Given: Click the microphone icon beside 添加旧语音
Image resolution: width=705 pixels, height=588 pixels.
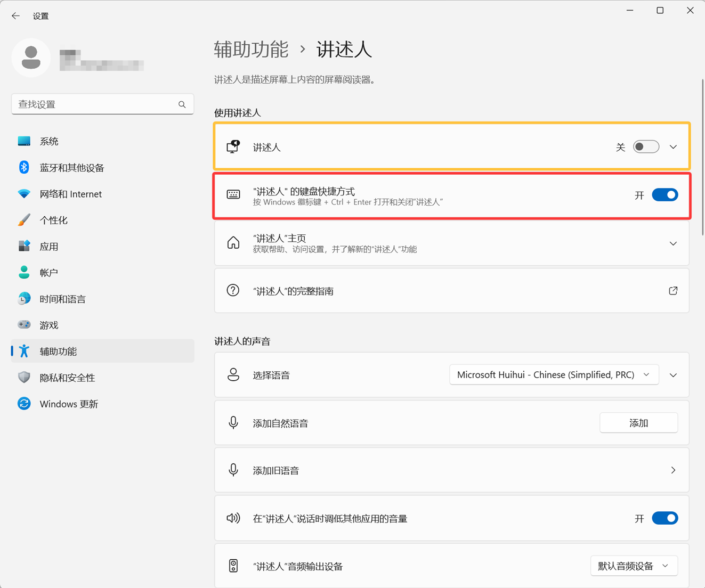Looking at the screenshot, I should tap(233, 470).
